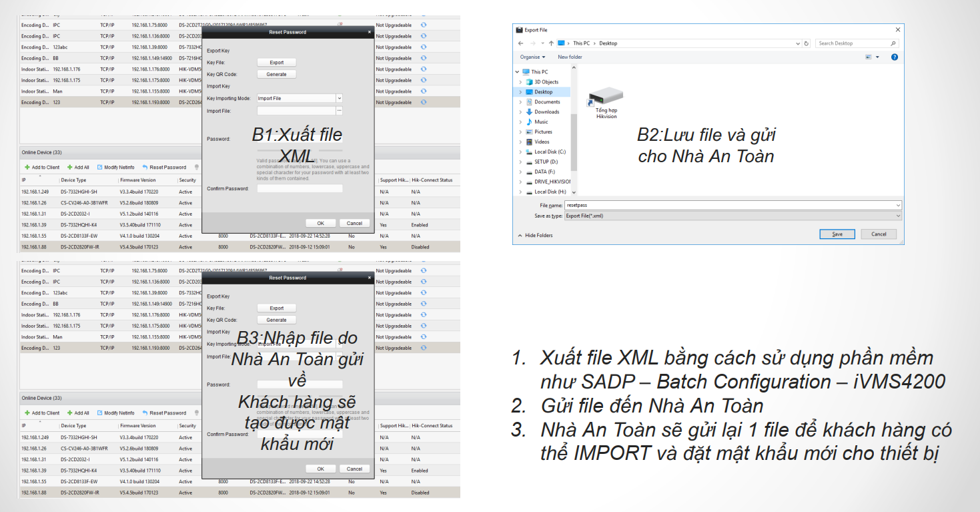Screen dimensions: 980x512
Task: Expand the Pictures tree node
Action: (x=521, y=132)
